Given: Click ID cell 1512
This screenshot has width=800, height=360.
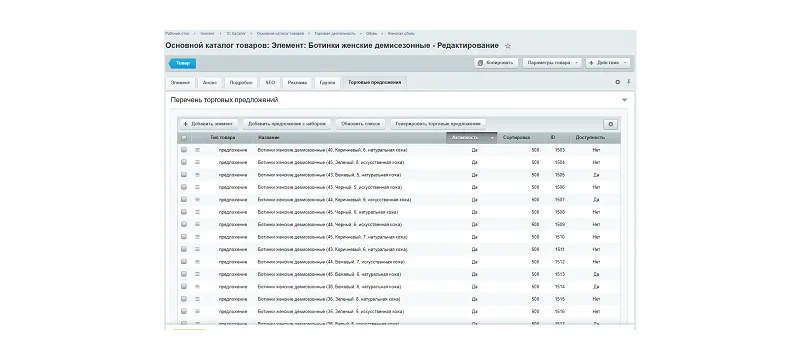Looking at the screenshot, I should click(560, 262).
